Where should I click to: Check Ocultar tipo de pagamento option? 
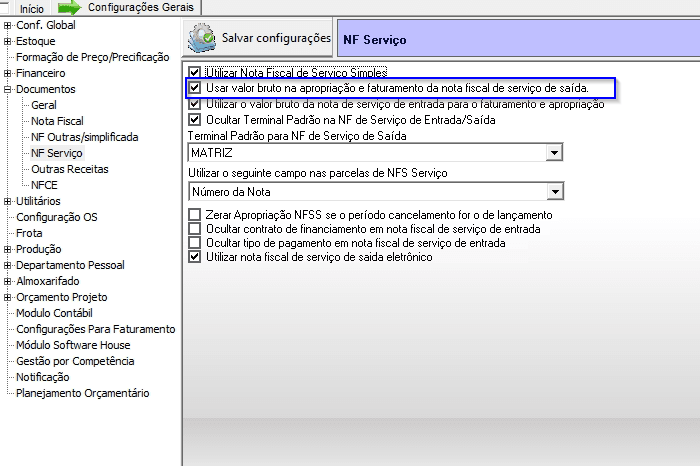click(194, 243)
